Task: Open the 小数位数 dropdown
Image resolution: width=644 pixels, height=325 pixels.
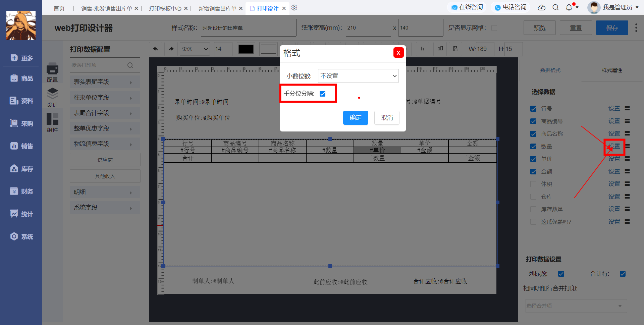Action: coord(358,76)
